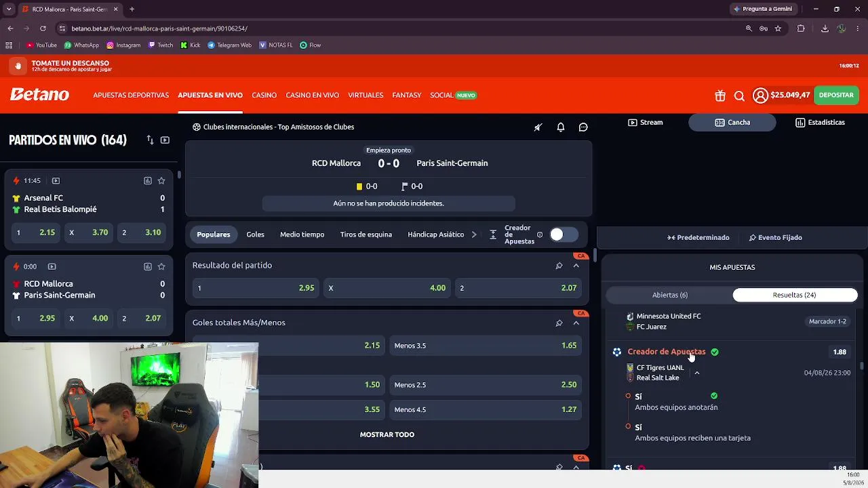Open the FANTASY section
Screen dimensions: 868x488
407,95
